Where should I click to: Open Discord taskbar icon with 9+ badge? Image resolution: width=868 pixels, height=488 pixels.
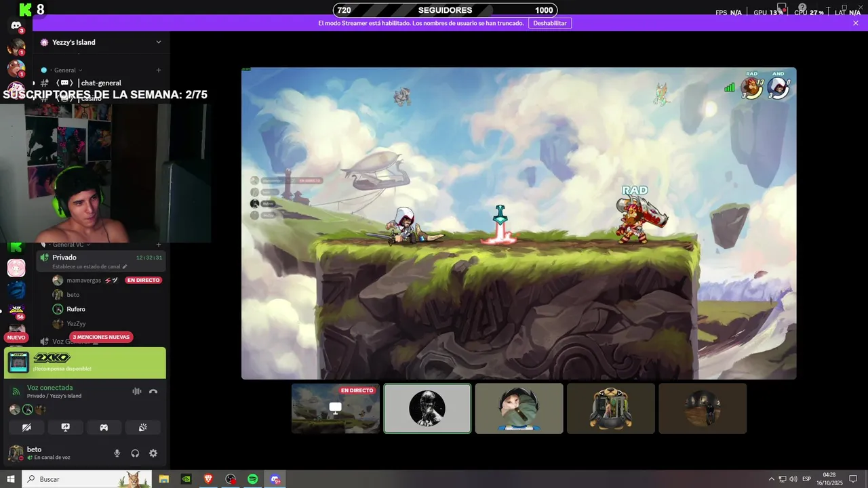(275, 479)
